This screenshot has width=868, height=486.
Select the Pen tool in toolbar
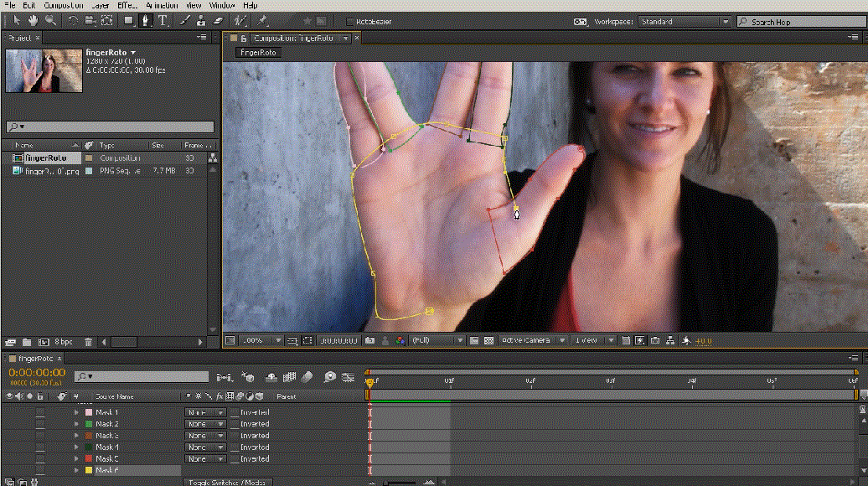(146, 21)
